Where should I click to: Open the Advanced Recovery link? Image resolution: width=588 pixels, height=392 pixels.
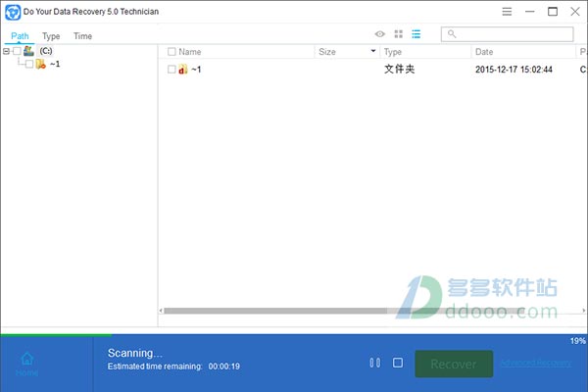tap(536, 363)
